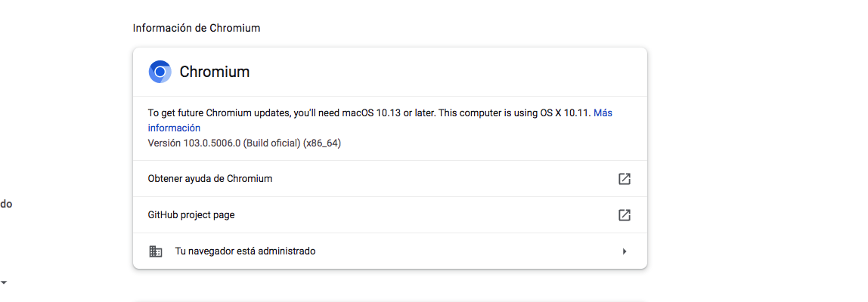Click the '(x86_64)' architecture text

tap(322, 143)
